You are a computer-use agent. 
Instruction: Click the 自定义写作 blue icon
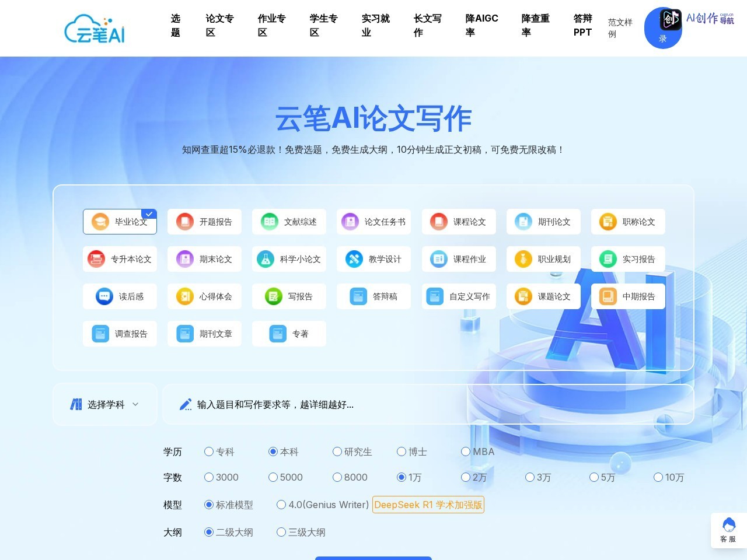435,296
